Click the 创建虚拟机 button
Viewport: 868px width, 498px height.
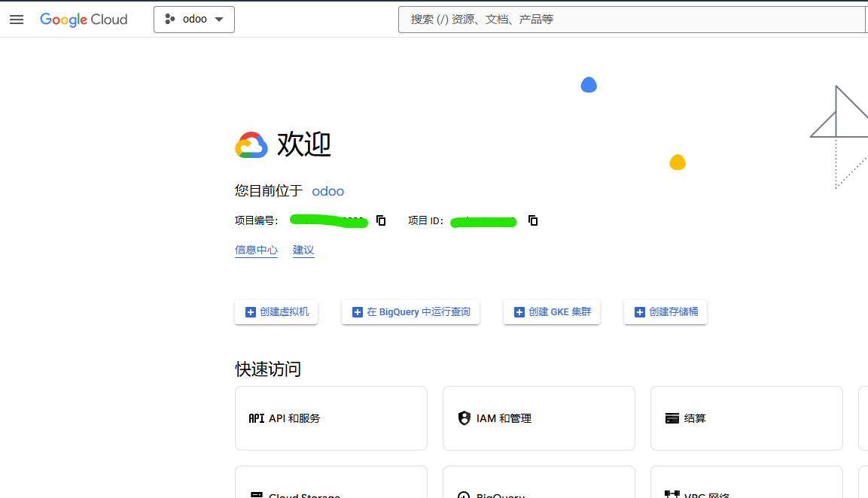[276, 312]
